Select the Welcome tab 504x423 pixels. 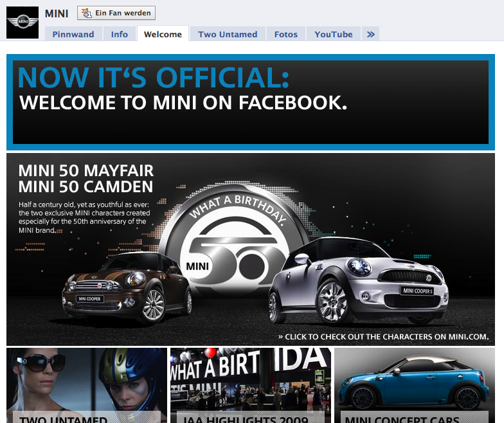pos(163,34)
